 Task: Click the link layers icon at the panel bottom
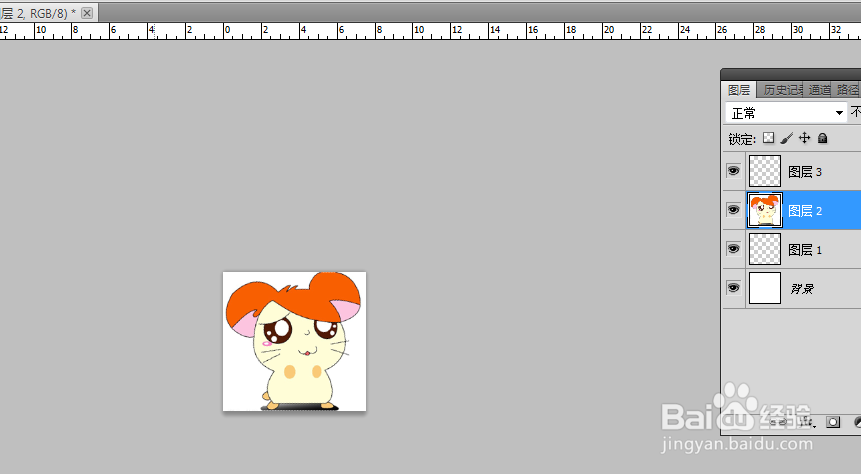779,422
